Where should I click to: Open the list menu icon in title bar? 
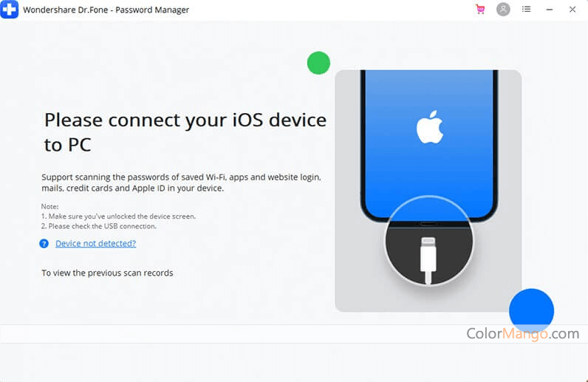[x=526, y=10]
